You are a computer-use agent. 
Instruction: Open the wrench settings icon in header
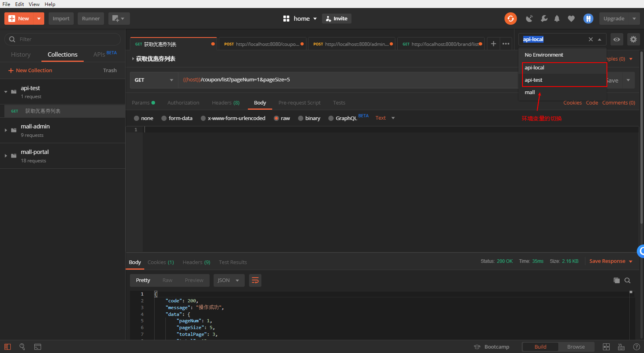(x=544, y=18)
